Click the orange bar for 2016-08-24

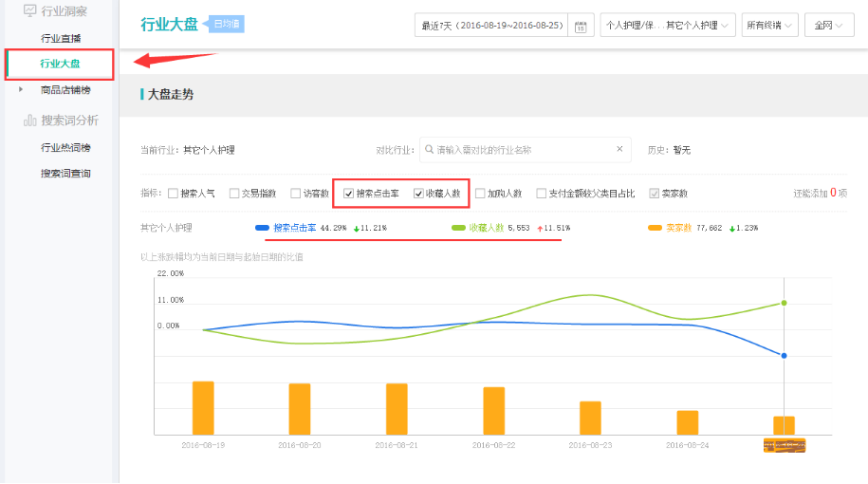[688, 422]
